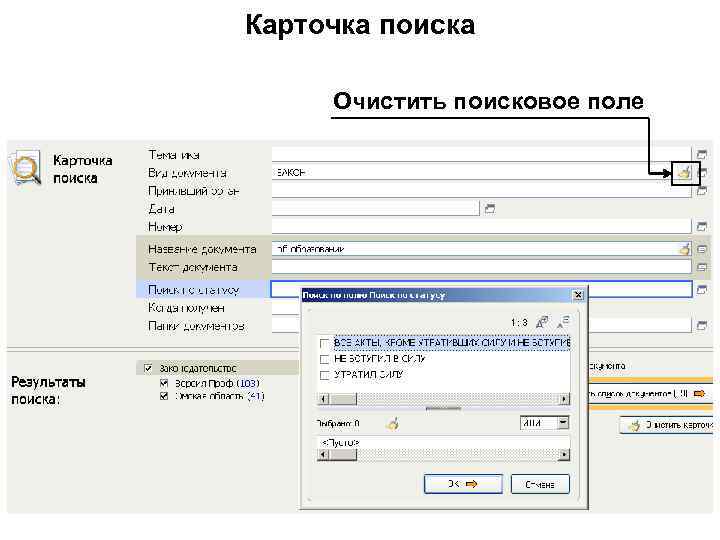
Task: Click the Карточка поиска magnifier icon
Action: point(26,168)
